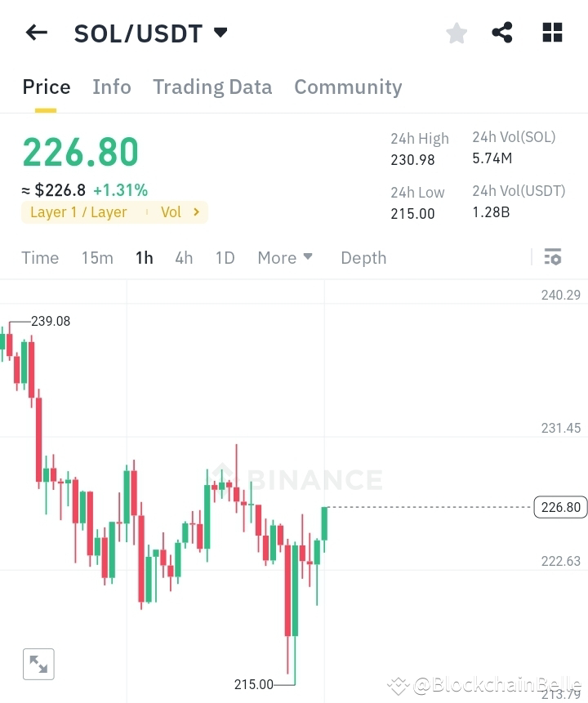Expand the chart to fullscreen

coord(38,664)
